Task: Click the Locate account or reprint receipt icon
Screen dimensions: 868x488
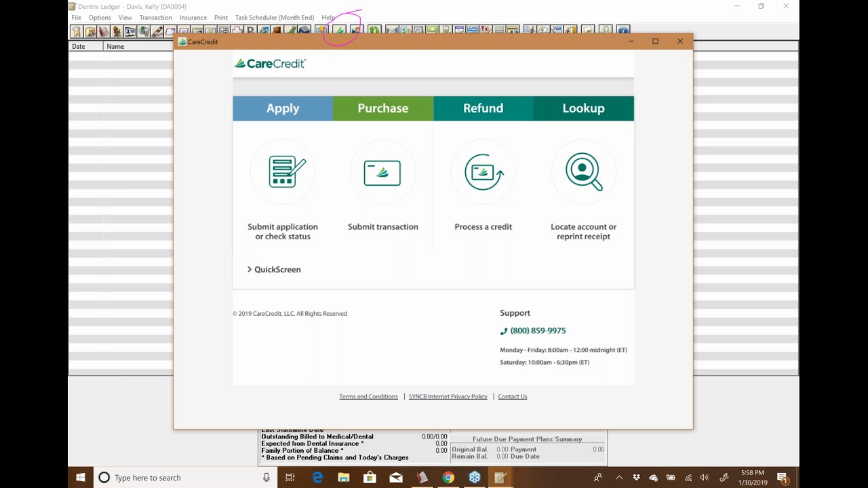Action: tap(583, 171)
